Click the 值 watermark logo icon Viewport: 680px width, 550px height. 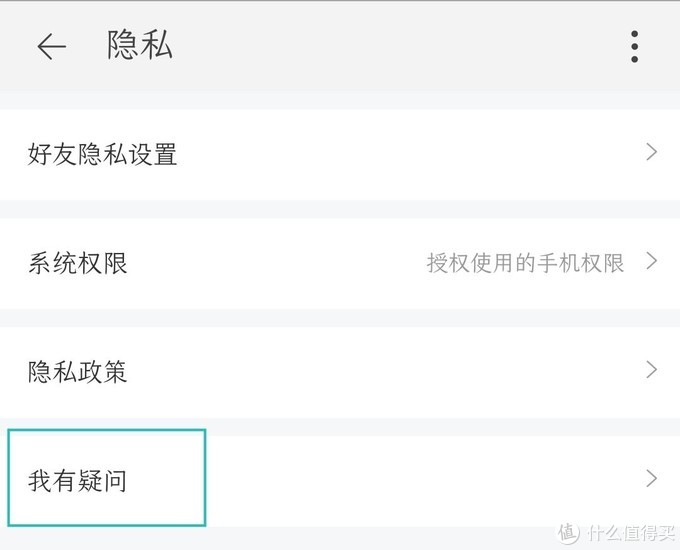[567, 531]
